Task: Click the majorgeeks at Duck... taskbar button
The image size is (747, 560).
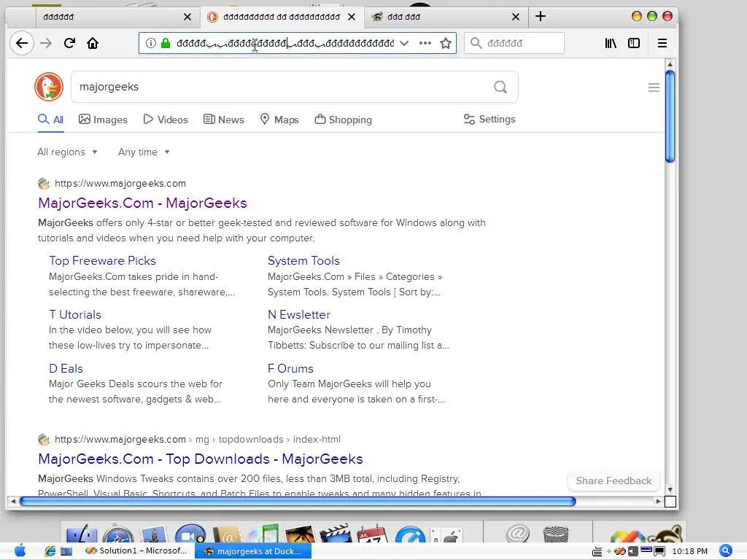Action: pyautogui.click(x=253, y=551)
